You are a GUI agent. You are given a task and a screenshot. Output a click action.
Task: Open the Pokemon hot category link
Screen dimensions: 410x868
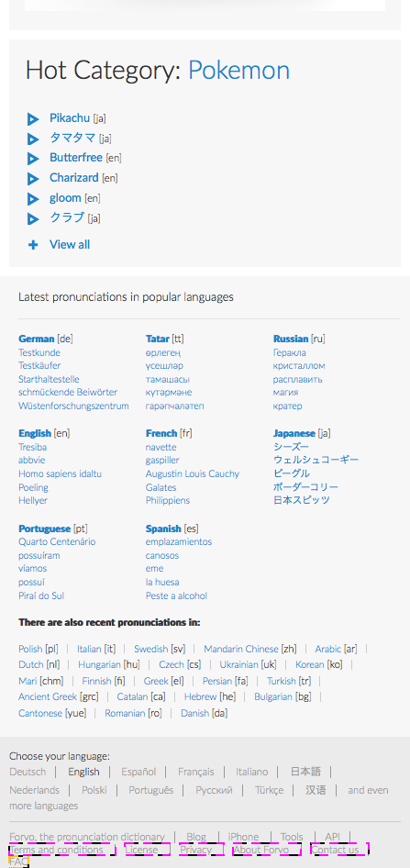pyautogui.click(x=239, y=71)
